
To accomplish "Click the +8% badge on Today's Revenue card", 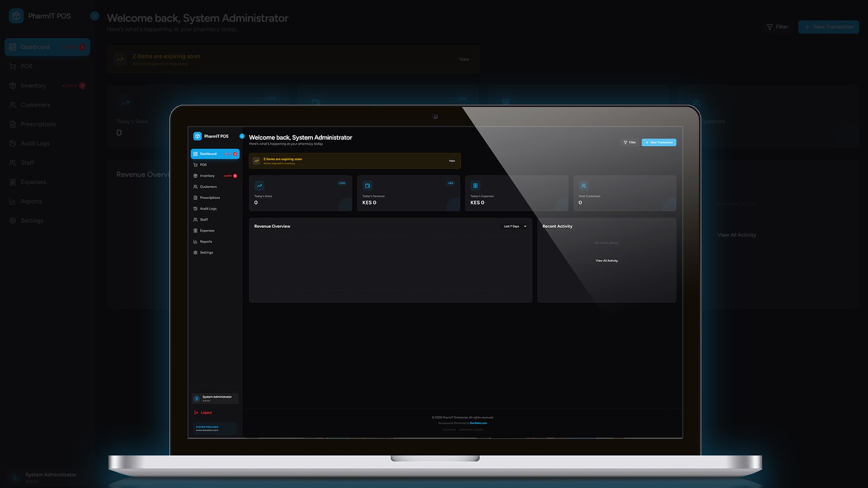I will (450, 183).
